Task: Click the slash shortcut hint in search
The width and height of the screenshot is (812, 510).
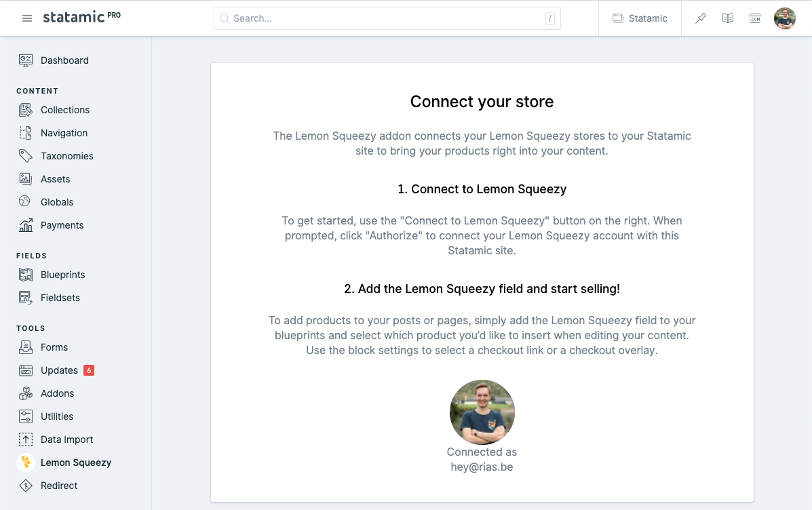Action: coord(549,18)
